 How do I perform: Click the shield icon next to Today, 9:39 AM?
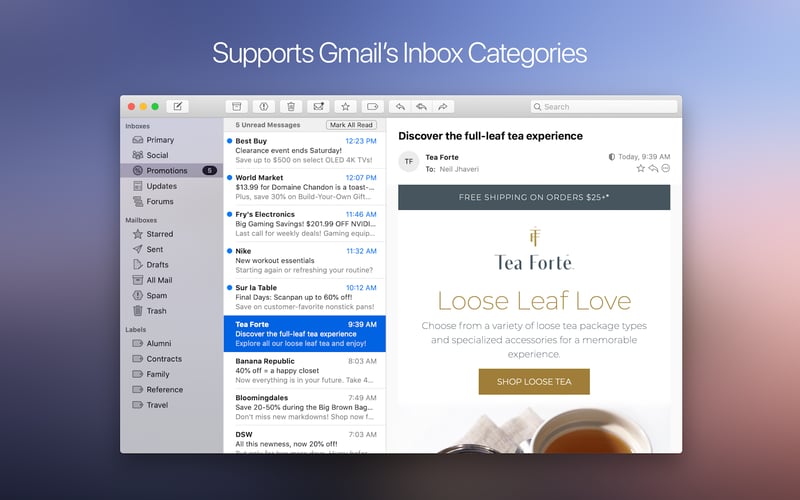pyautogui.click(x=612, y=157)
